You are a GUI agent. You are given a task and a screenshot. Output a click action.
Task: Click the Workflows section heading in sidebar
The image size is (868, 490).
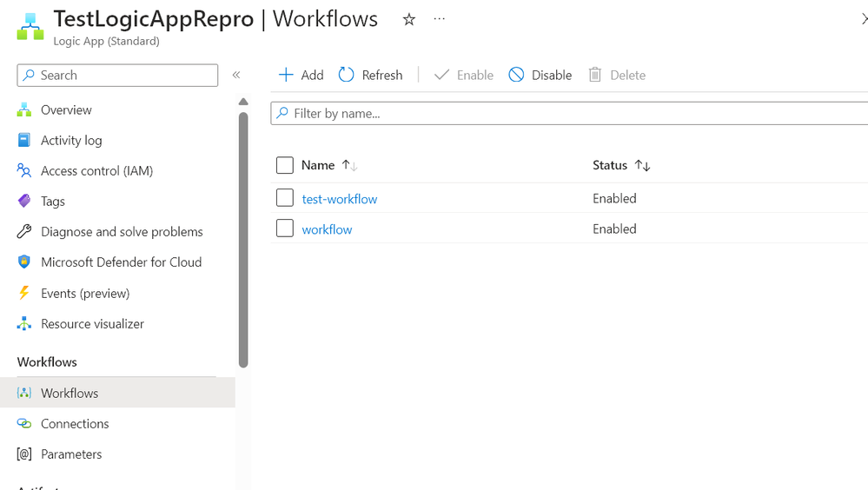pos(47,362)
